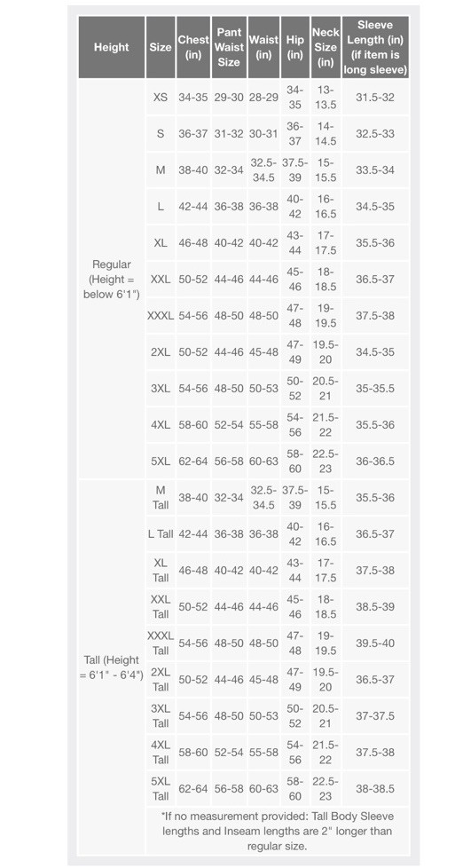The width and height of the screenshot is (463, 868).
Task: Select neck size 22.5-23 in 5XL row
Action: [326, 461]
